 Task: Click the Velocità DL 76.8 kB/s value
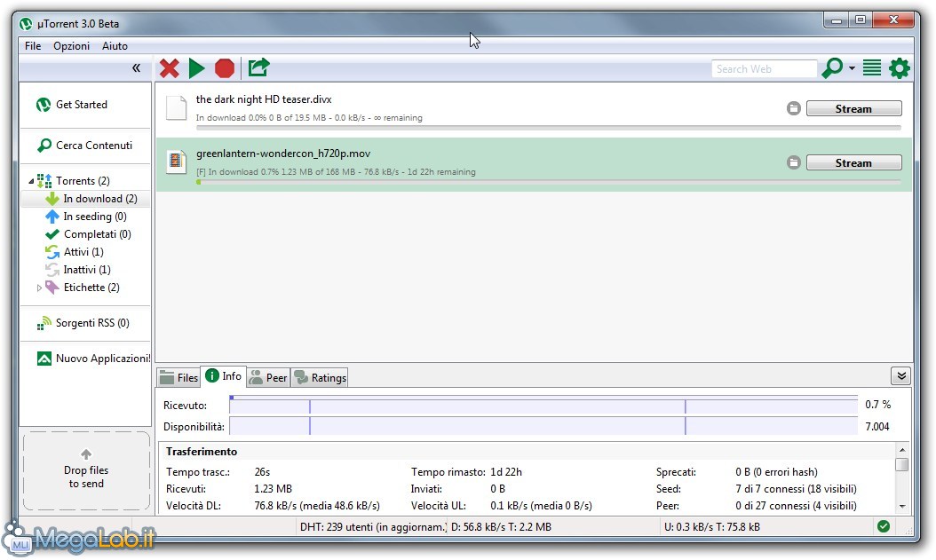[317, 505]
